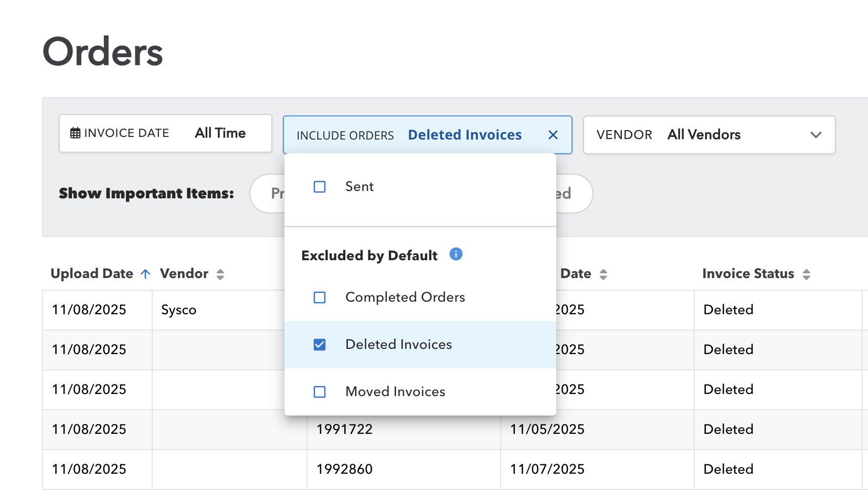
Task: Collapse the Include Orders dropdown field
Action: coord(409,135)
